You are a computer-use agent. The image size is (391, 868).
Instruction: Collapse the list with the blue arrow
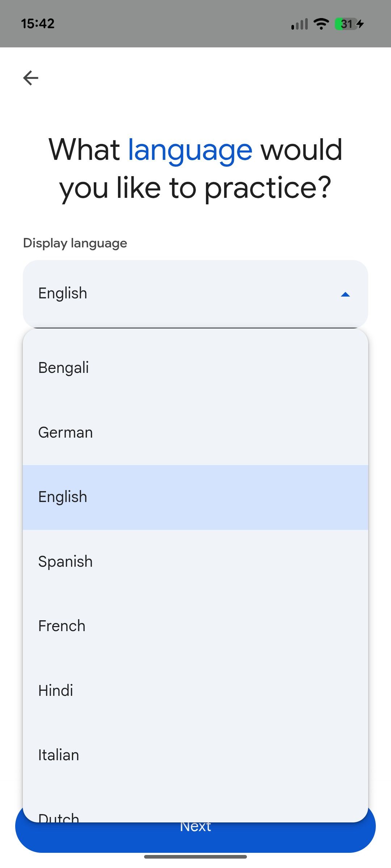(x=345, y=294)
